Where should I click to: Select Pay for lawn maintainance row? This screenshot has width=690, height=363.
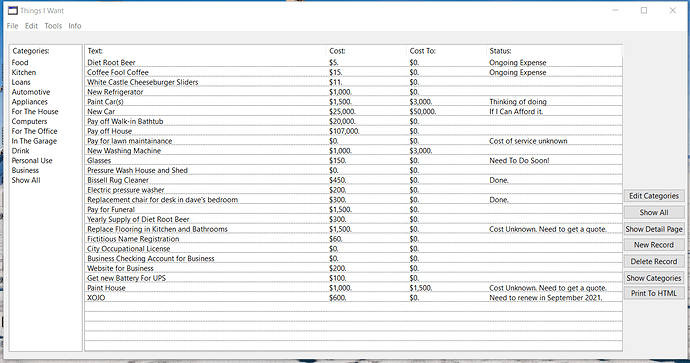[353, 141]
